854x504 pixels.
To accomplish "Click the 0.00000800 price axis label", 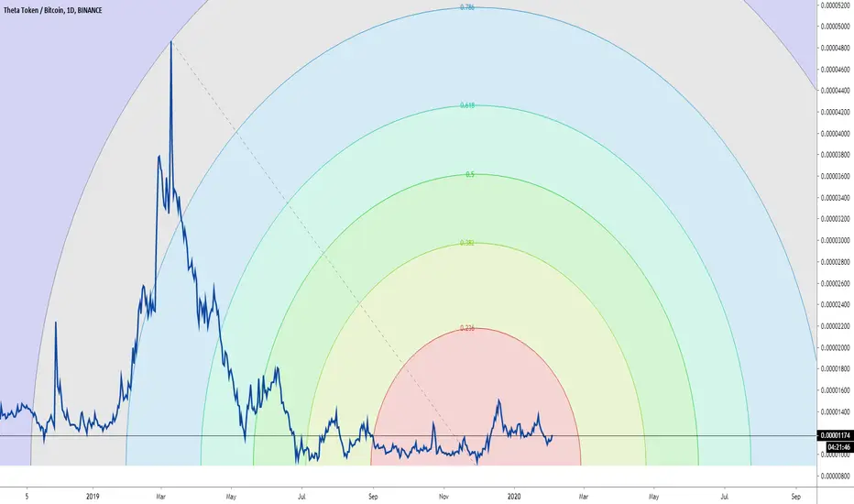I will click(x=836, y=477).
